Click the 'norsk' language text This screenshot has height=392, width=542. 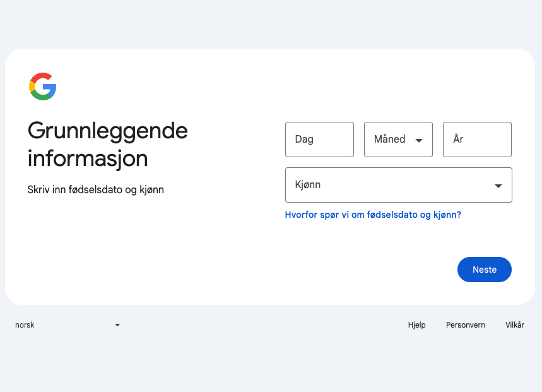(25, 325)
